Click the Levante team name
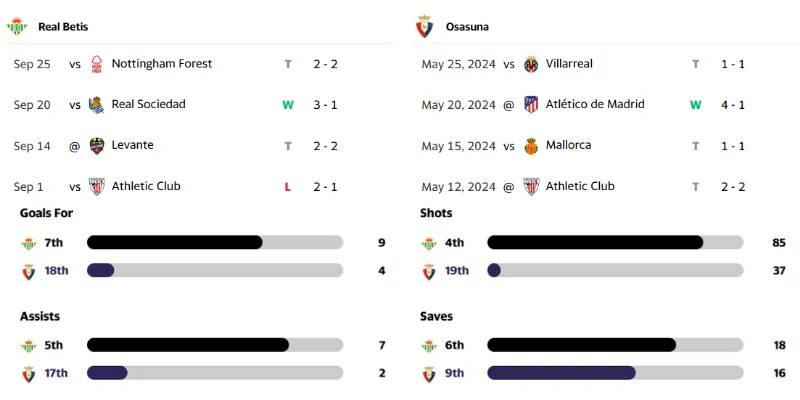 pyautogui.click(x=132, y=146)
